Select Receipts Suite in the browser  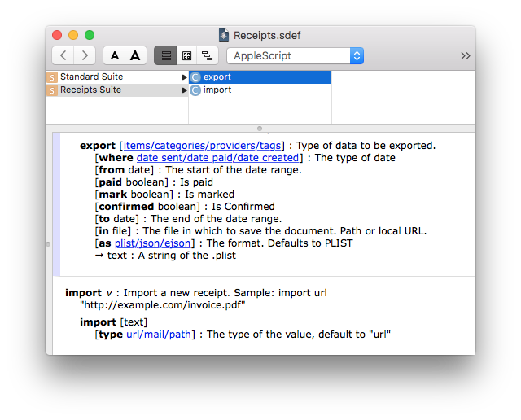(x=90, y=90)
